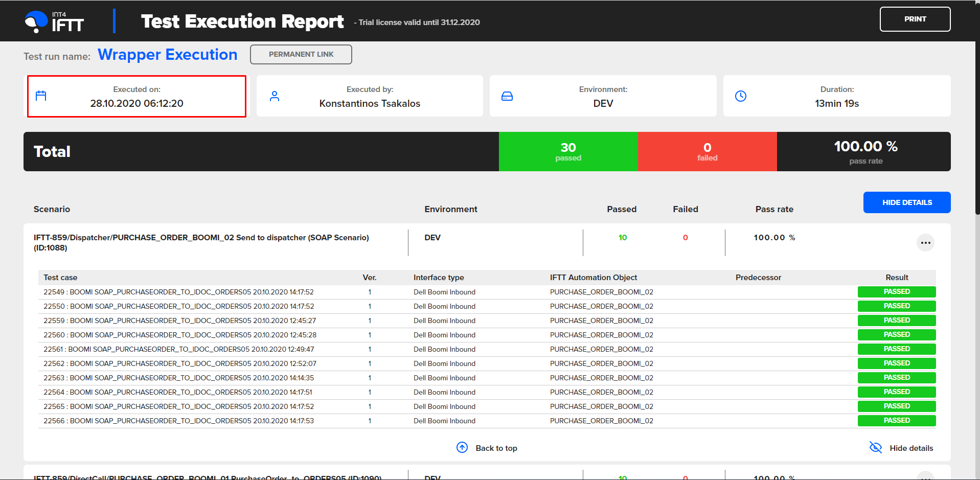The height and width of the screenshot is (480, 980).
Task: Open the PERMANENT LINK button
Action: (x=301, y=55)
